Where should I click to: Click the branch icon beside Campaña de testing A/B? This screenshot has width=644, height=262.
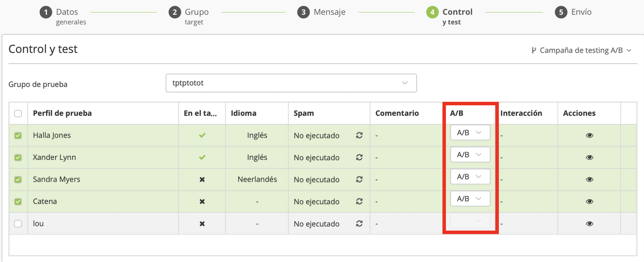(534, 50)
